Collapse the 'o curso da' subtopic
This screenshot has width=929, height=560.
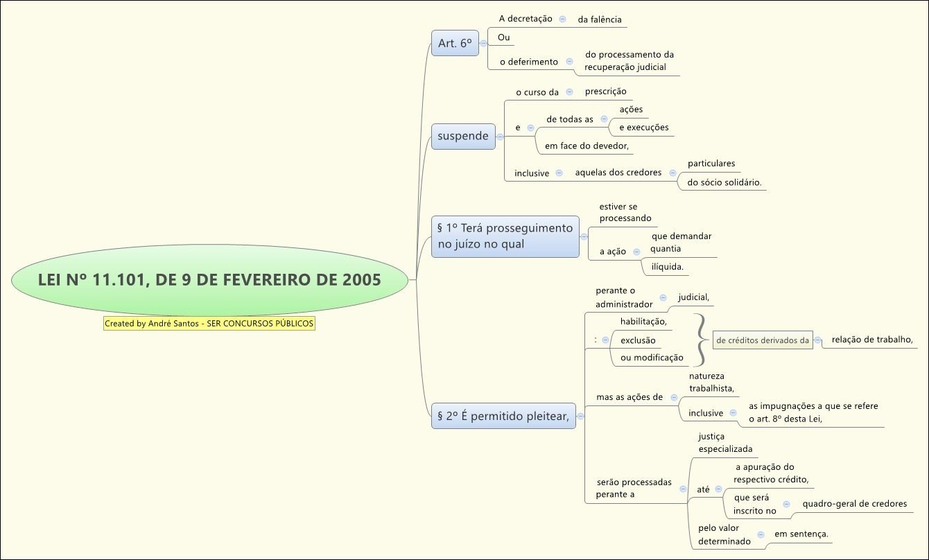click(x=569, y=91)
